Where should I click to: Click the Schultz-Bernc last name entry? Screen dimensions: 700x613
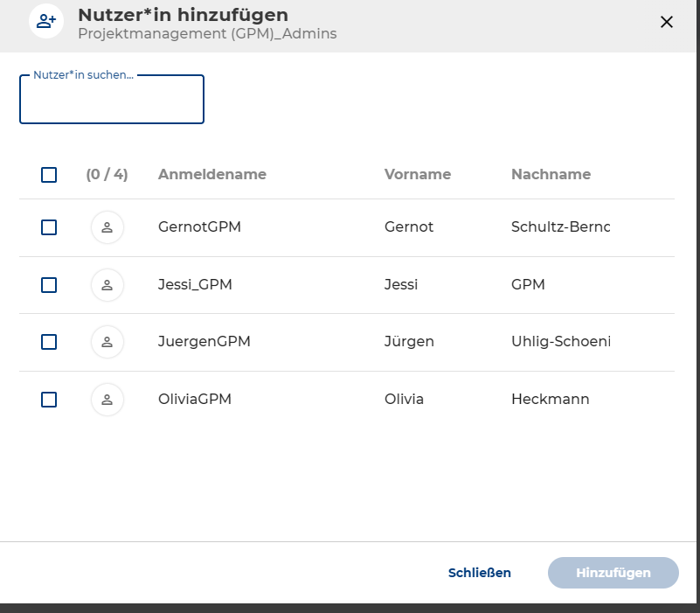560,227
